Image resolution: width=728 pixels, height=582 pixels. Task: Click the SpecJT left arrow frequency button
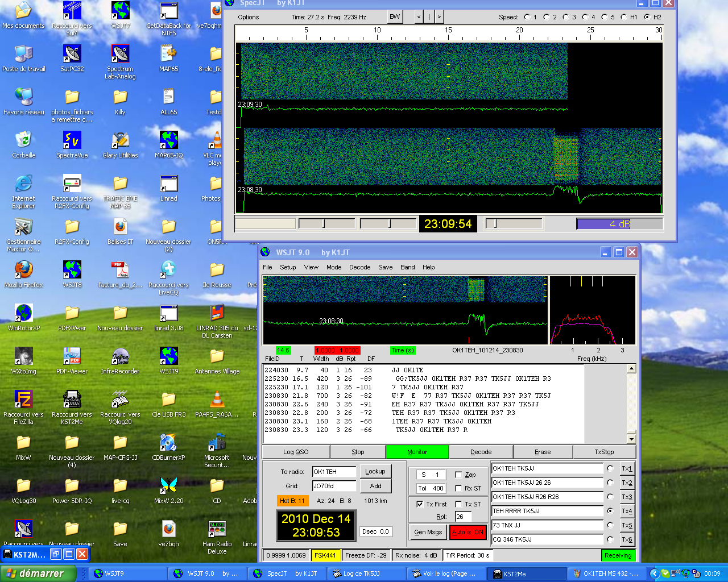pyautogui.click(x=419, y=17)
